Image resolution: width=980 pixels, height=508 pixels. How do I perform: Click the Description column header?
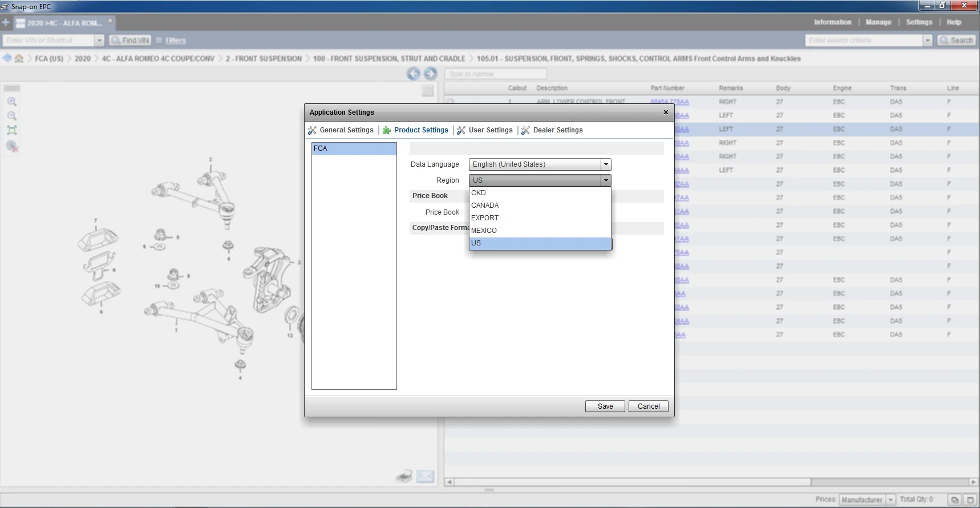[552, 88]
